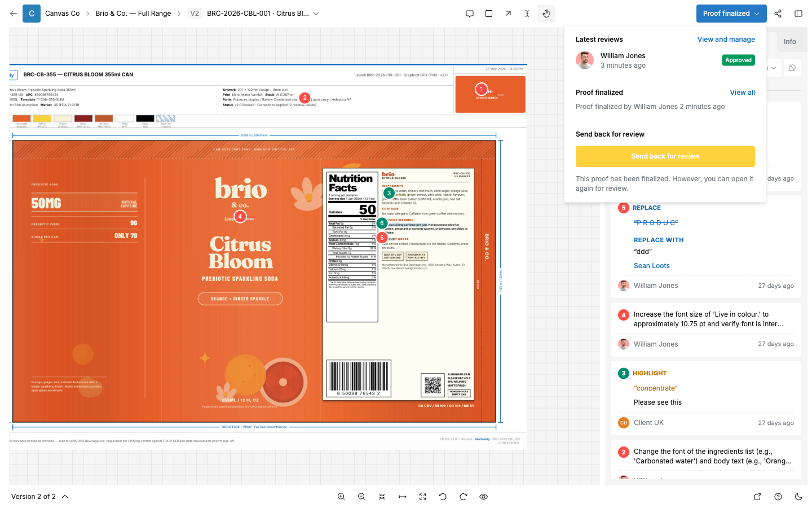The width and height of the screenshot is (812, 508).
Task: Click the Citrus Bloom orange thumbnail
Action: (491, 94)
